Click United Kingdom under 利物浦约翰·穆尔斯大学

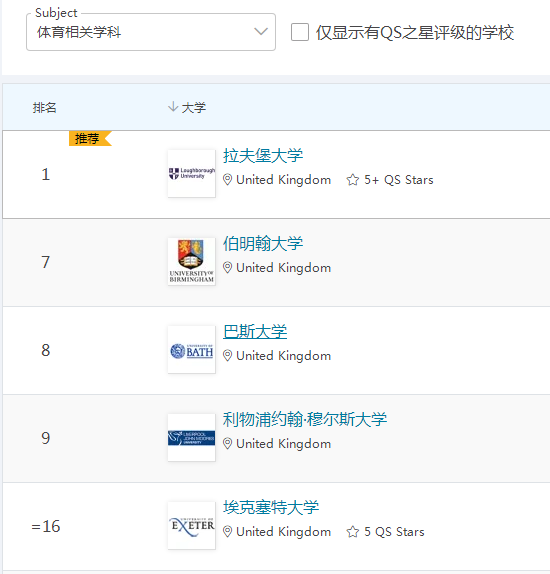[x=283, y=444]
